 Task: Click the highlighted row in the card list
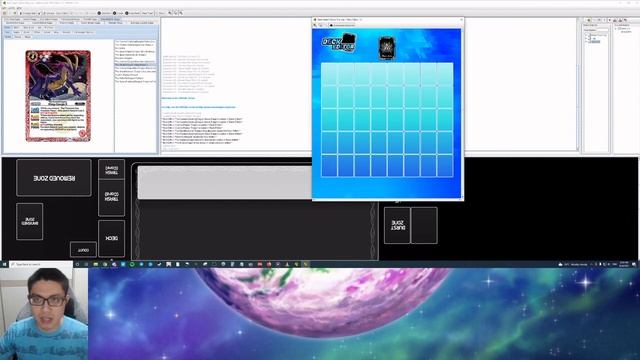(135, 64)
